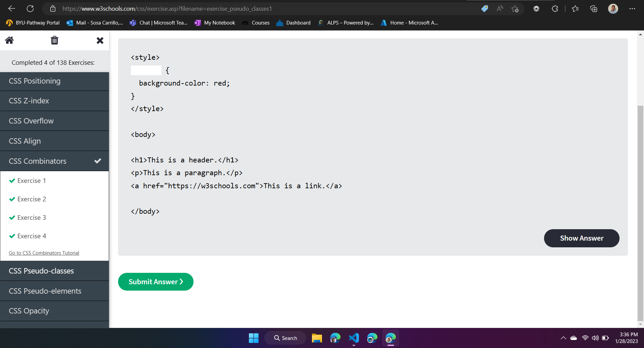Click the Show Answer button
The image size is (644, 348).
point(581,238)
